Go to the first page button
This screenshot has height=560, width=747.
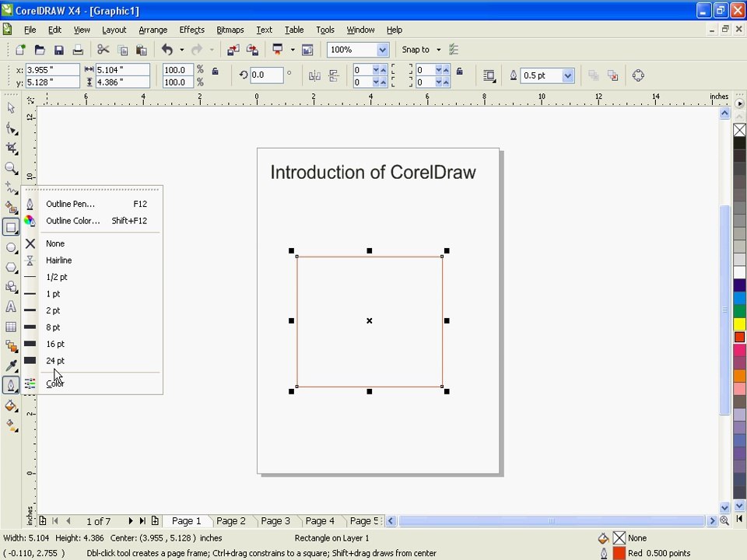pyautogui.click(x=55, y=521)
